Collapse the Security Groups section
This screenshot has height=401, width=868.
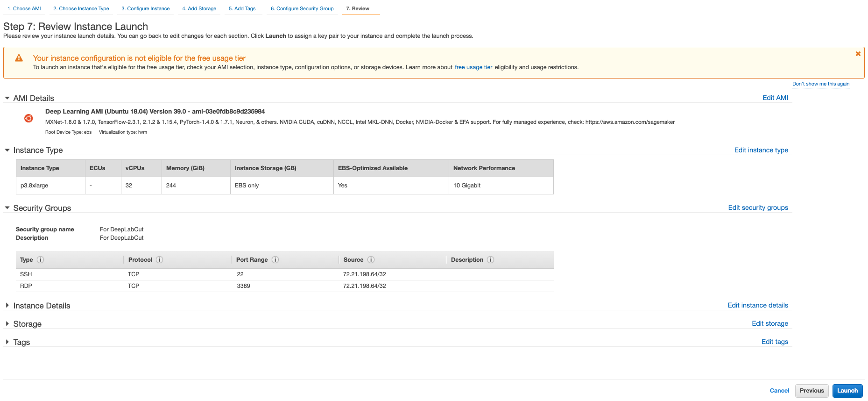(x=7, y=208)
